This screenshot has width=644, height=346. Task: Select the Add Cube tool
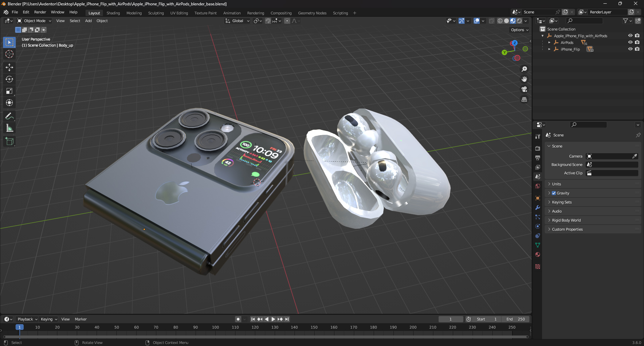click(9, 141)
